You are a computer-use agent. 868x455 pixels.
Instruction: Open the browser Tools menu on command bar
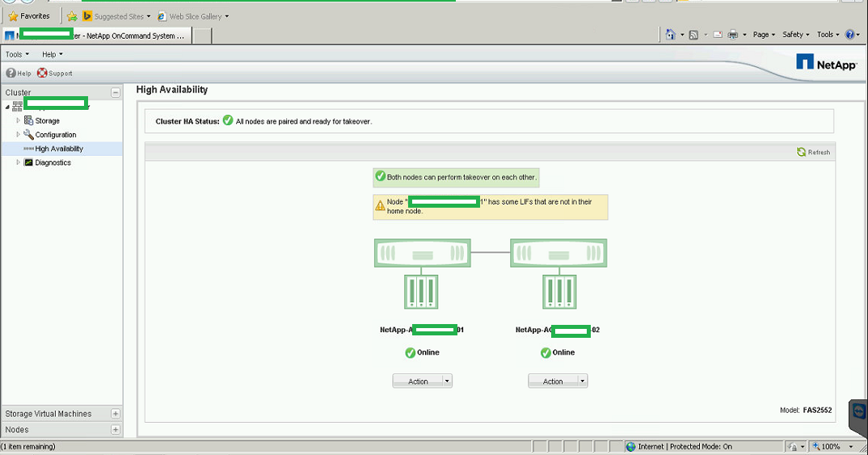tap(828, 34)
